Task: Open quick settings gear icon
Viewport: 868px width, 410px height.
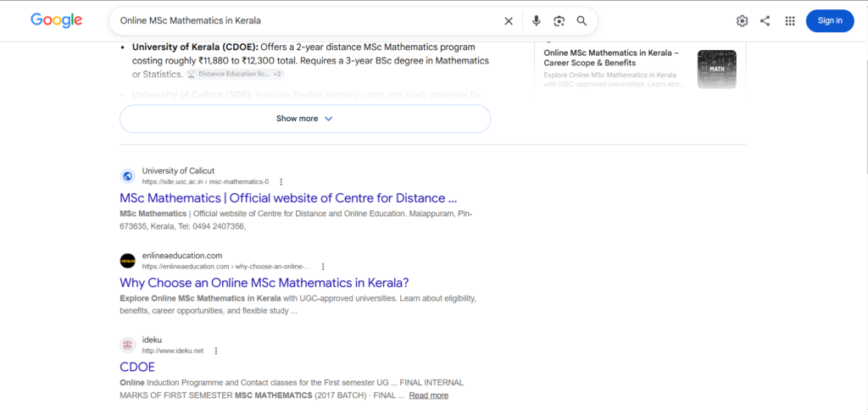Action: coord(742,21)
